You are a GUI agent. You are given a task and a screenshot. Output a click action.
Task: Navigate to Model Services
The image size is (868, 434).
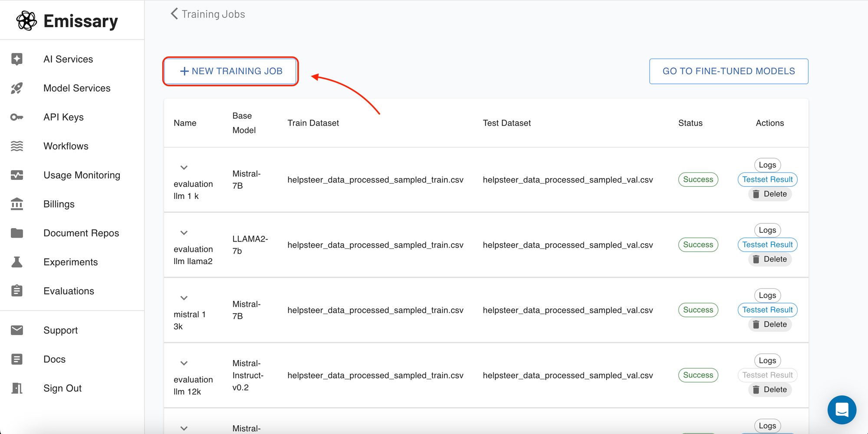[x=77, y=88]
